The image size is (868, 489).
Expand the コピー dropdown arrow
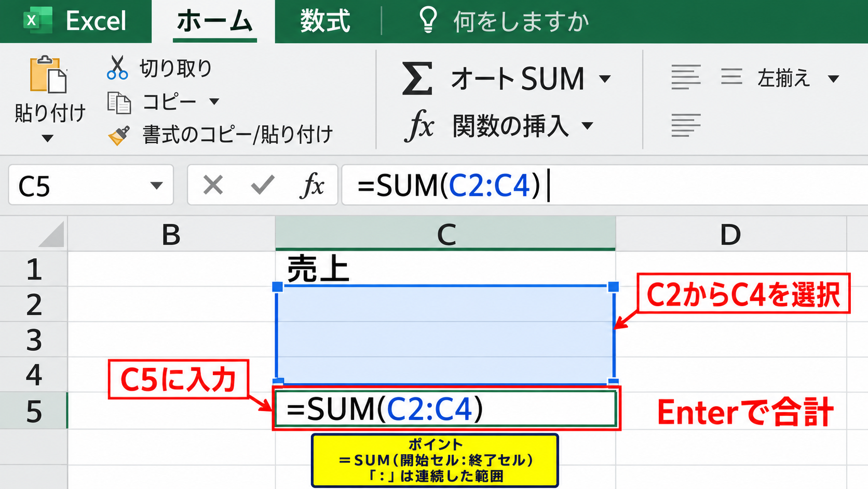coord(214,101)
